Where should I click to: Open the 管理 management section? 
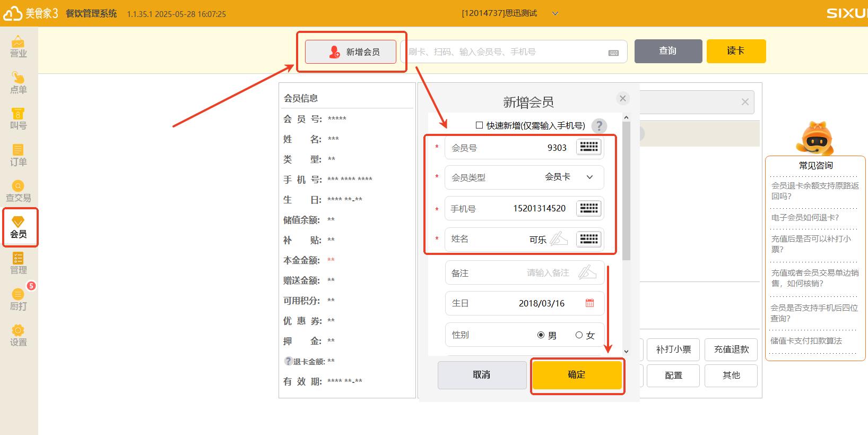point(19,264)
